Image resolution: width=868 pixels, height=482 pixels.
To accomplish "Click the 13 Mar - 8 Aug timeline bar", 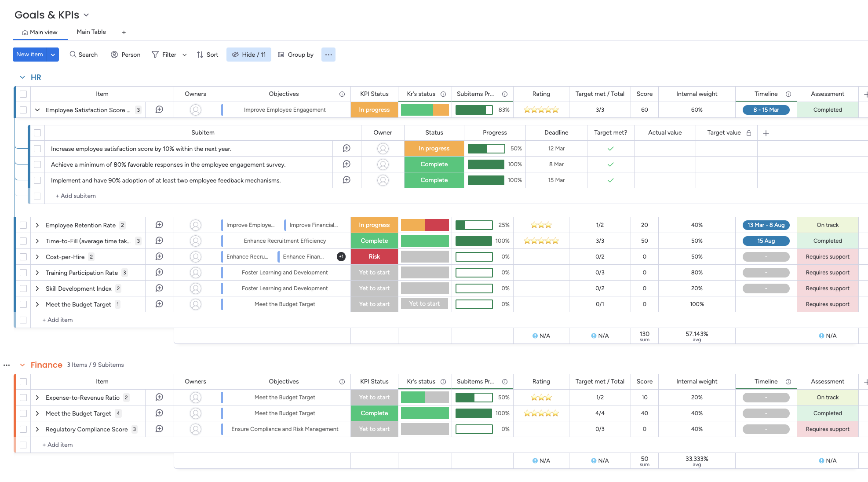I will tap(766, 225).
